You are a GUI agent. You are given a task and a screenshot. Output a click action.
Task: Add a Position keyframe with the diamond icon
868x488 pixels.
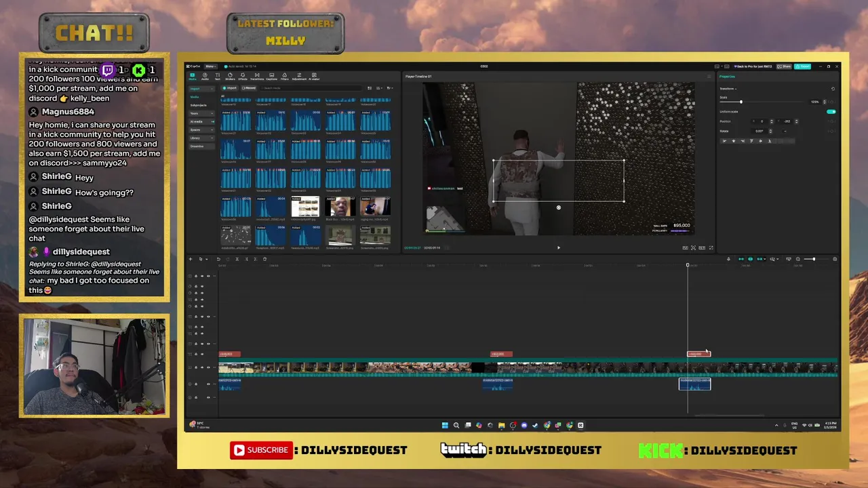click(832, 121)
